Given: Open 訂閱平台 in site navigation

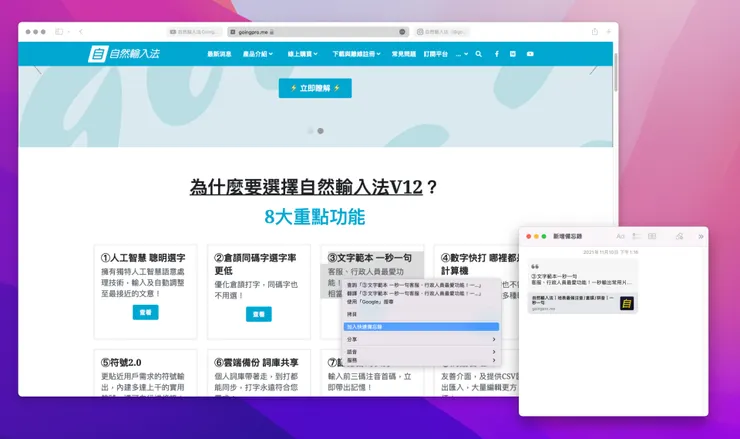Looking at the screenshot, I should click(x=436, y=54).
